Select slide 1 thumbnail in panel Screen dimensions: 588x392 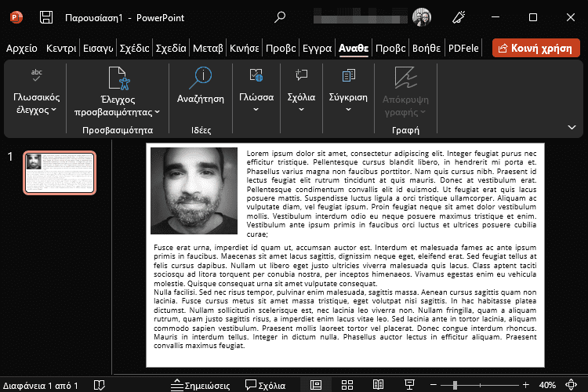click(x=60, y=172)
